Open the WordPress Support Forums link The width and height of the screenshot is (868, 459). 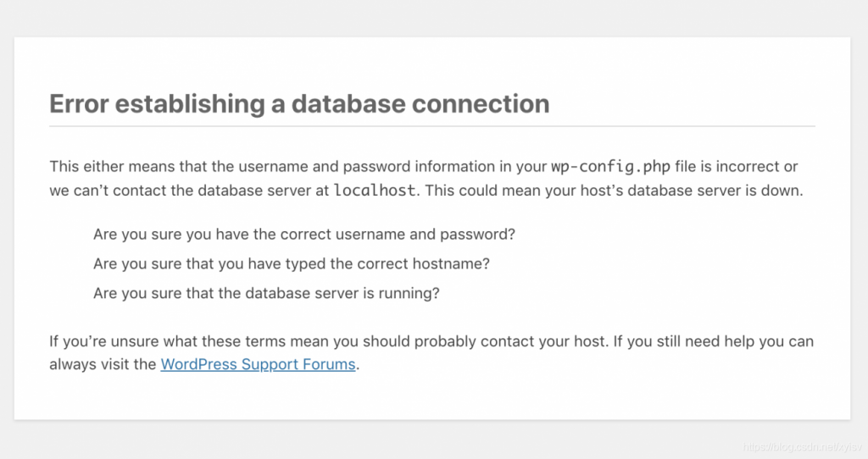(x=258, y=364)
